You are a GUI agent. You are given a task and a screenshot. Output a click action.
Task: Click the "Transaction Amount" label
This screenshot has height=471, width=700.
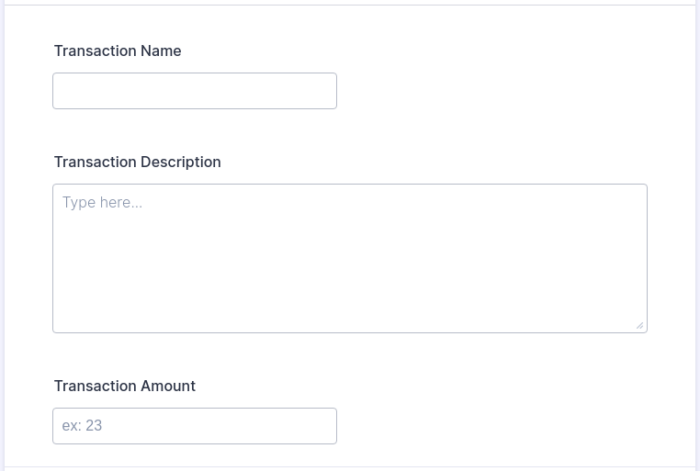(125, 386)
